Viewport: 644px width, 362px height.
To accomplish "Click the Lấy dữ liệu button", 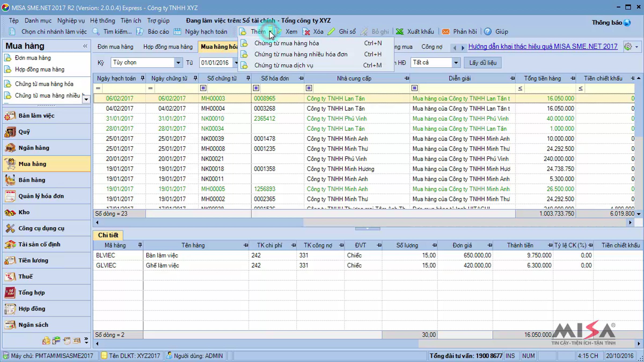I will [x=483, y=63].
